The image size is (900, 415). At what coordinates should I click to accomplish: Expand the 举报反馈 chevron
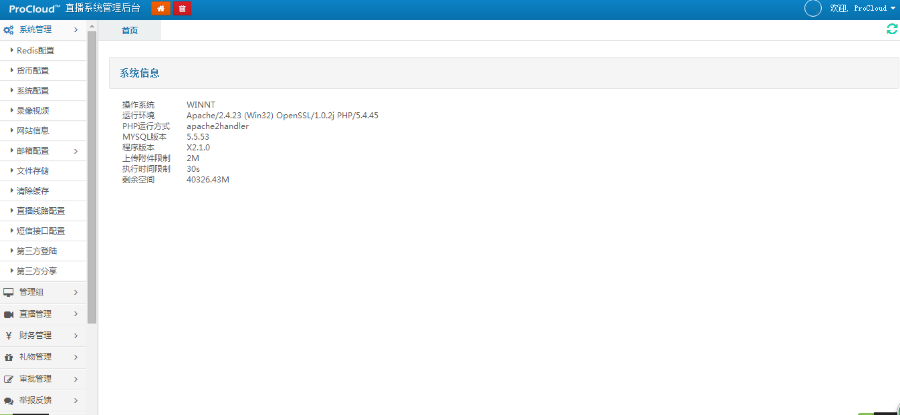(x=76, y=401)
